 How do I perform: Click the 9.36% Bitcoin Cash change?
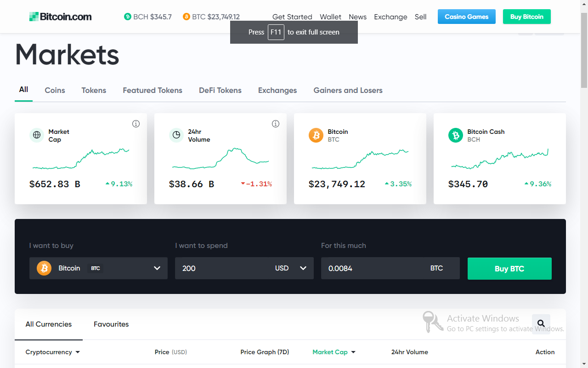(538, 184)
